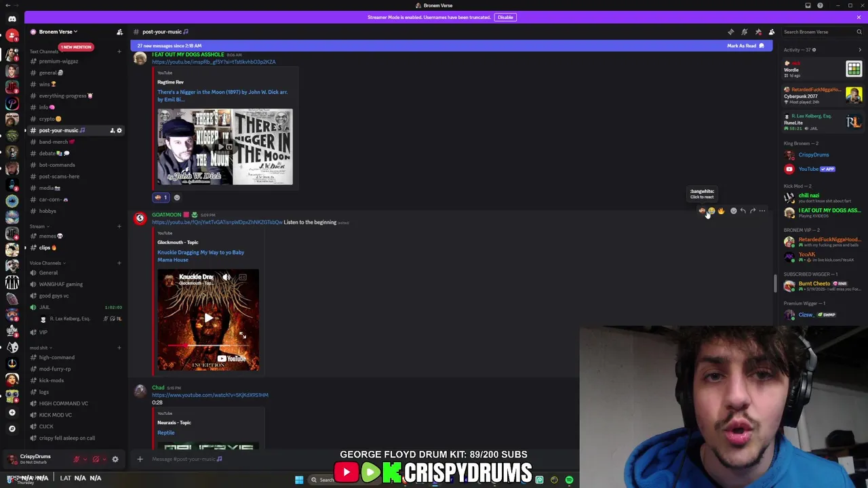Image resolution: width=868 pixels, height=488 pixels.
Task: Open the Bronem Verse server dropdown
Action: point(58,32)
